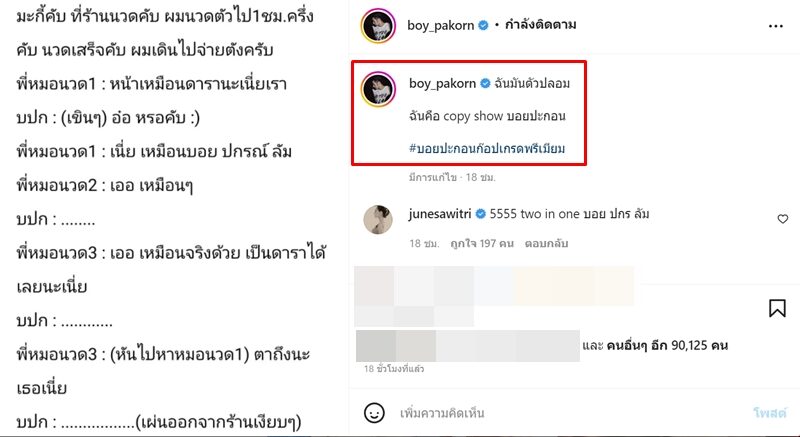The image size is (800, 437).
Task: Open the junesawitri username link
Action: click(440, 214)
